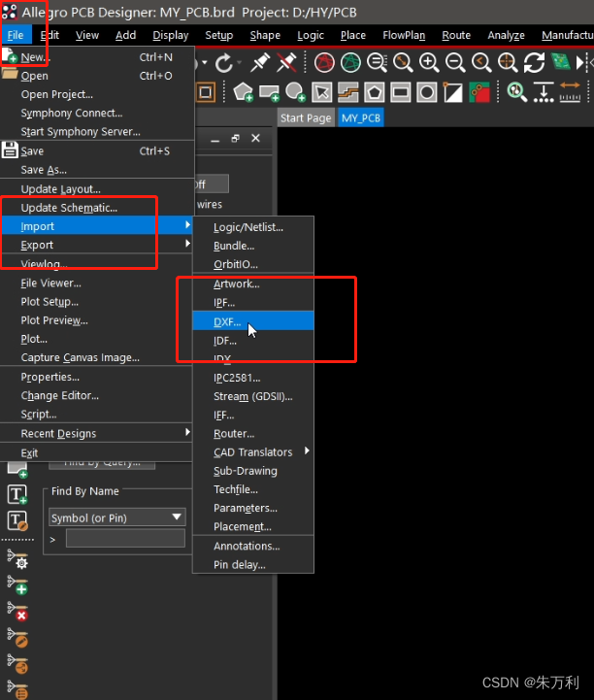Image resolution: width=594 pixels, height=700 pixels.
Task: Click the green plus add connection icon
Action: pos(17,585)
